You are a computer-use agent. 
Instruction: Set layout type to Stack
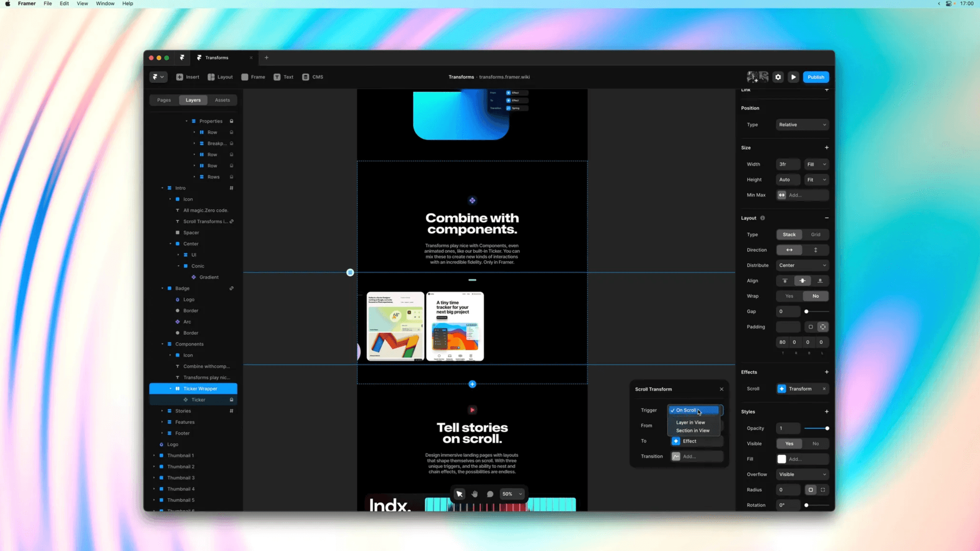click(x=789, y=235)
